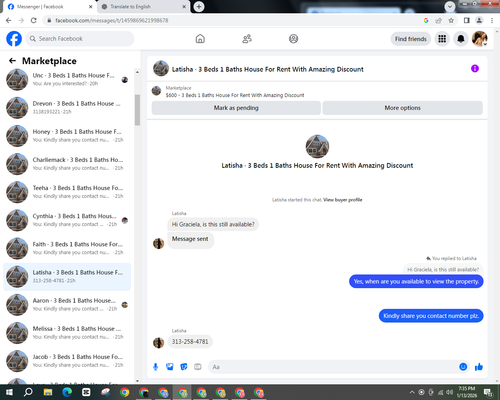Record a voice clip with microphone icon
Viewport: 500px width, 400px height.
pyautogui.click(x=155, y=367)
